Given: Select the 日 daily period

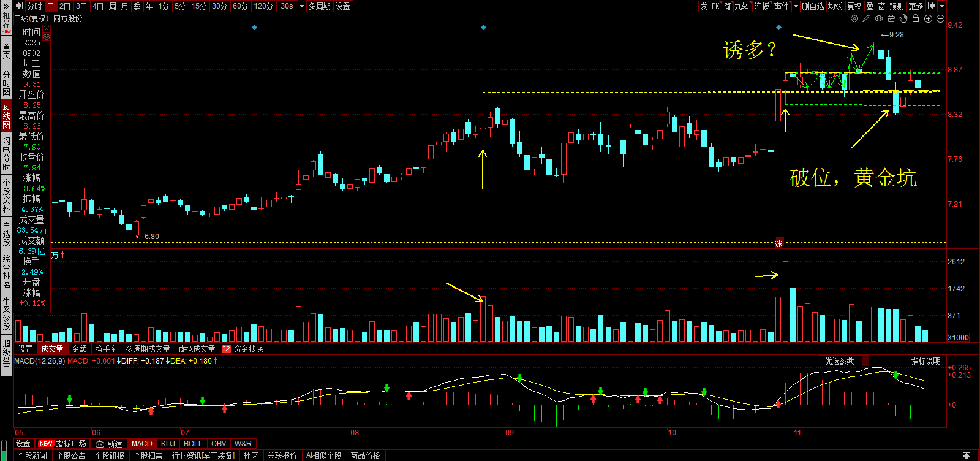Looking at the screenshot, I should 50,6.
